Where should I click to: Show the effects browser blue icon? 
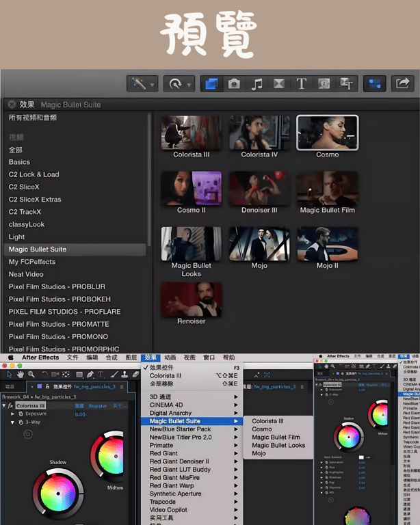pyautogui.click(x=211, y=83)
